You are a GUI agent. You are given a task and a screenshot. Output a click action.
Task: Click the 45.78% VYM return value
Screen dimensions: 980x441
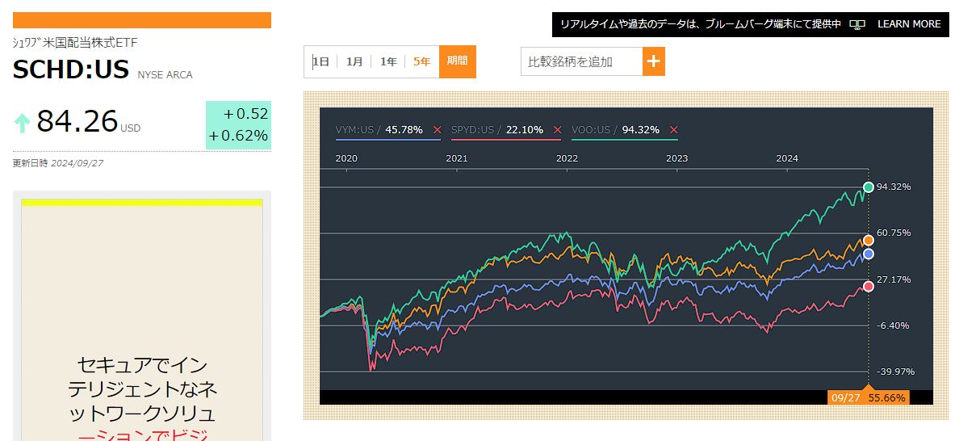coord(404,130)
